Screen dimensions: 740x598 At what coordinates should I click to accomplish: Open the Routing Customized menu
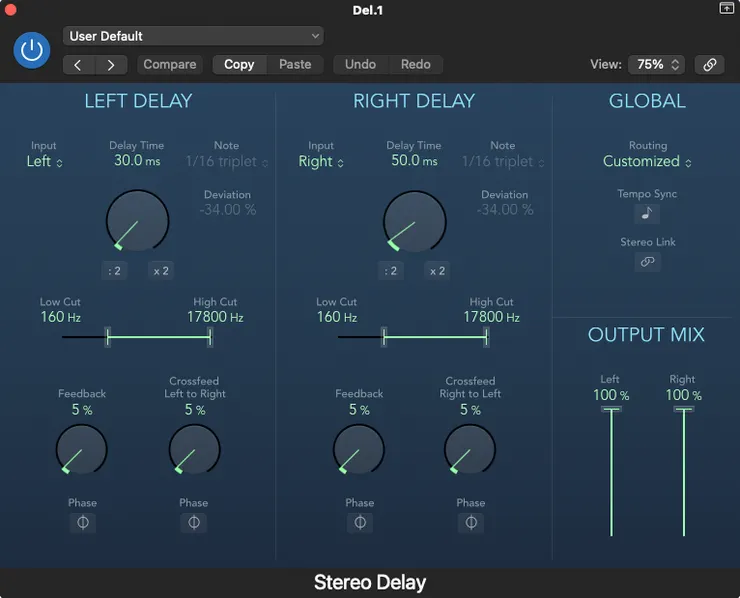point(647,161)
